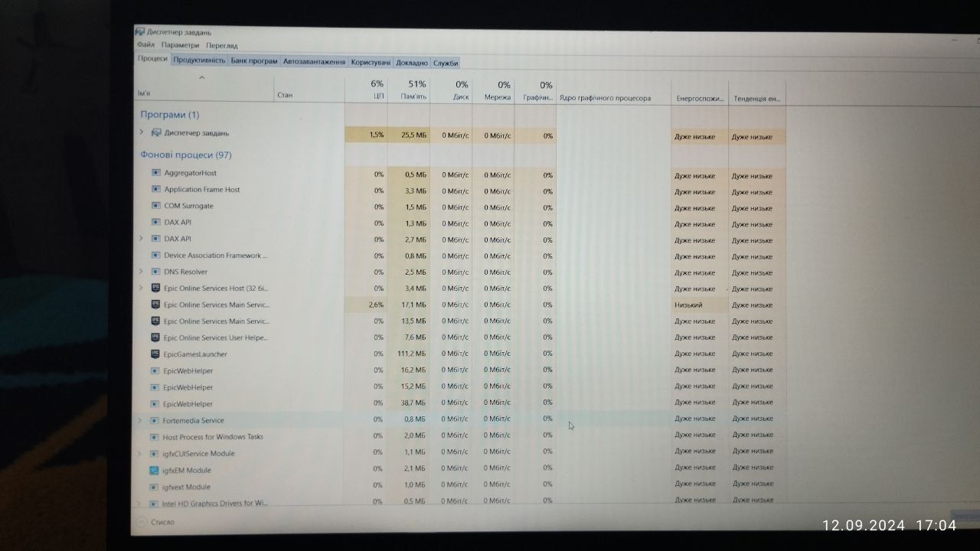Switch to the Банк програм tab

click(x=254, y=61)
